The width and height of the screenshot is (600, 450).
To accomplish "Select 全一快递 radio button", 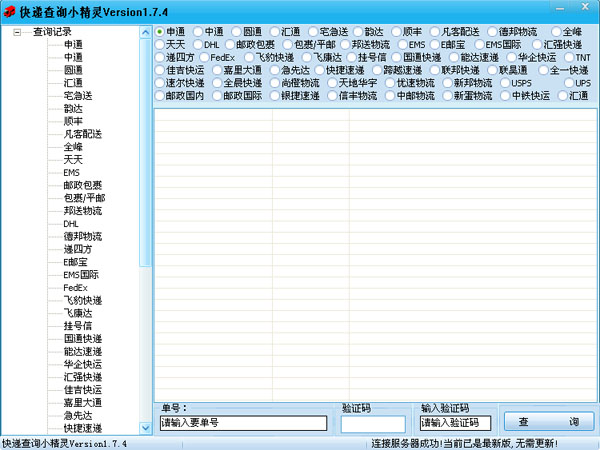I will click(543, 70).
